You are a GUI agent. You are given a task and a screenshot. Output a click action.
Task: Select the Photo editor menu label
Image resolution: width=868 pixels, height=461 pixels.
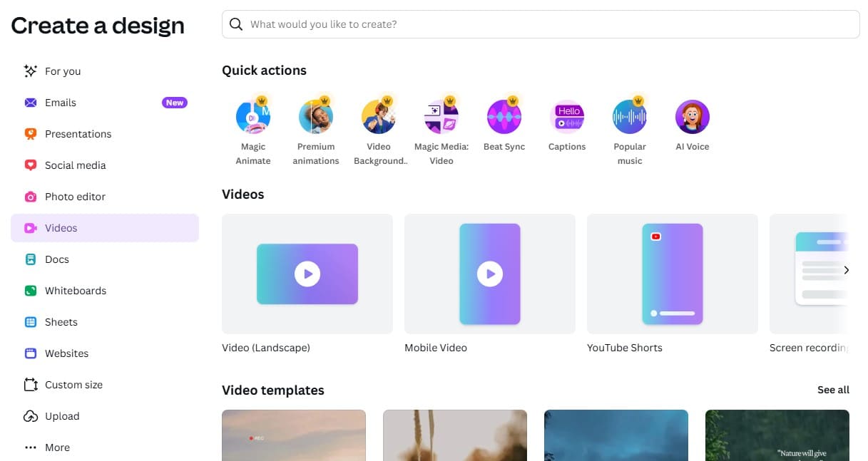point(76,197)
